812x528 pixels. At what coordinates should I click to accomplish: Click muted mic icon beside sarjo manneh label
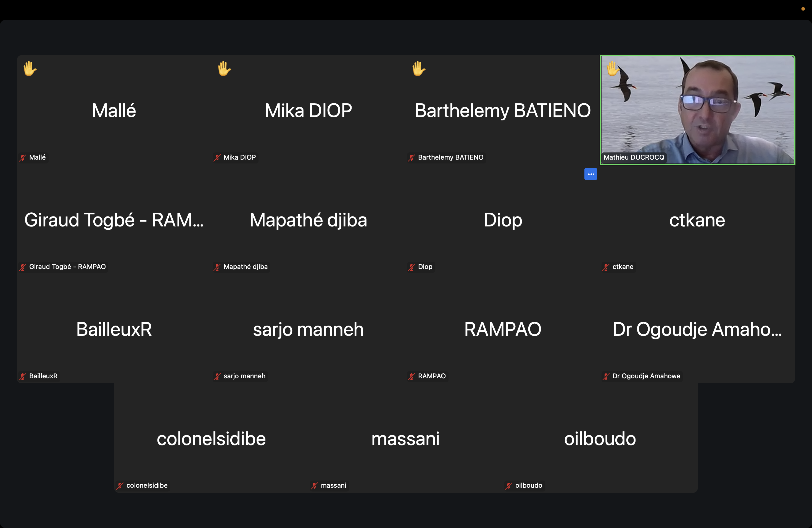(x=217, y=376)
